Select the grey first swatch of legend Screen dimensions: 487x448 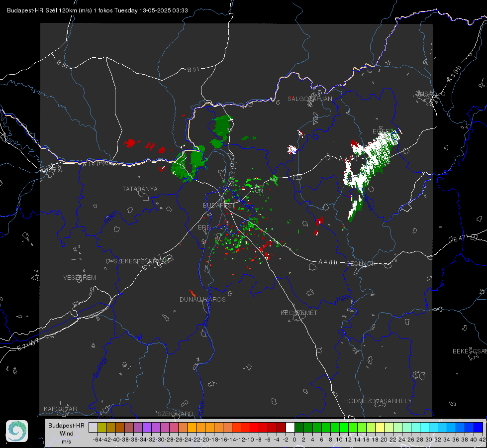tap(93, 427)
